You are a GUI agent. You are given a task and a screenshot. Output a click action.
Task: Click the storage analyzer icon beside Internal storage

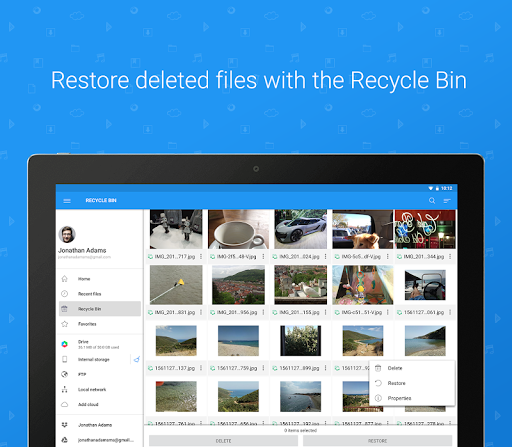[137, 359]
